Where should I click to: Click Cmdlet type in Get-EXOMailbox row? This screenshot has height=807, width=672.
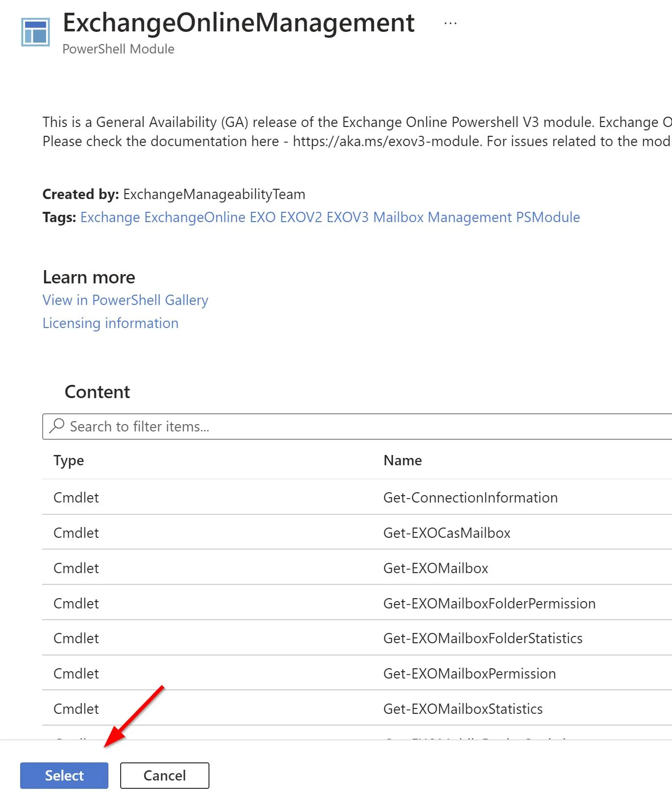click(x=76, y=568)
